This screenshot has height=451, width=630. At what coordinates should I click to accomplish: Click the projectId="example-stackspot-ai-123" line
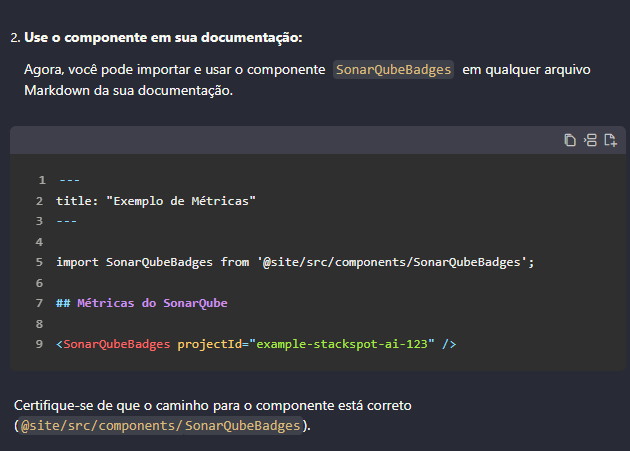[x=256, y=344]
